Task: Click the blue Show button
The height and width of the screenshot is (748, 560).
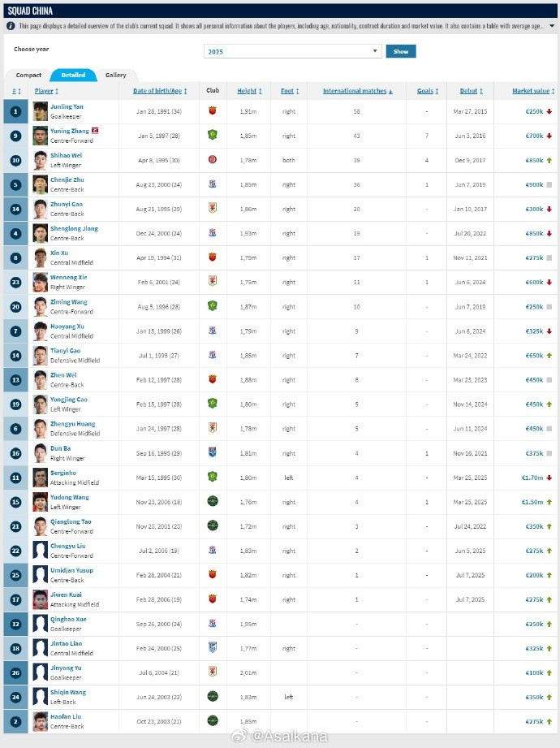Action: pos(401,51)
